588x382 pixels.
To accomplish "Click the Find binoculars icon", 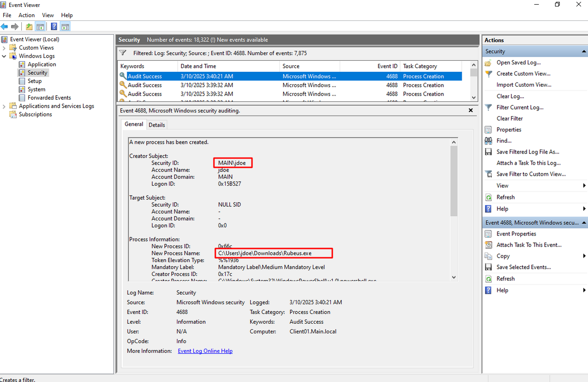I will pyautogui.click(x=488, y=141).
